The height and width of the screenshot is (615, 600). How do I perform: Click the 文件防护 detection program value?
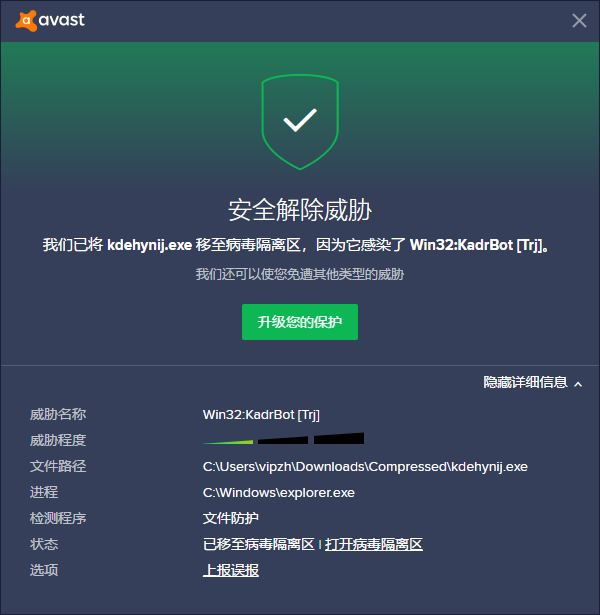pyautogui.click(x=231, y=519)
